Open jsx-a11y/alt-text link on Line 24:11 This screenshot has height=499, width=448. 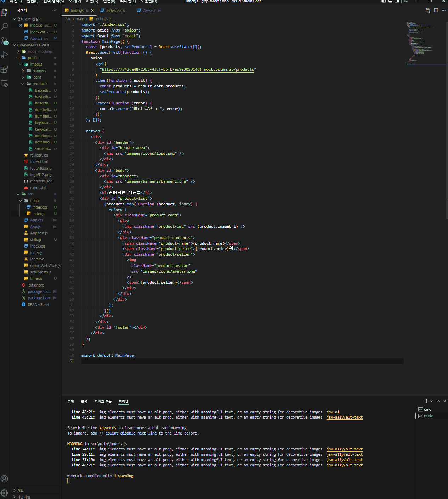[x=345, y=449]
